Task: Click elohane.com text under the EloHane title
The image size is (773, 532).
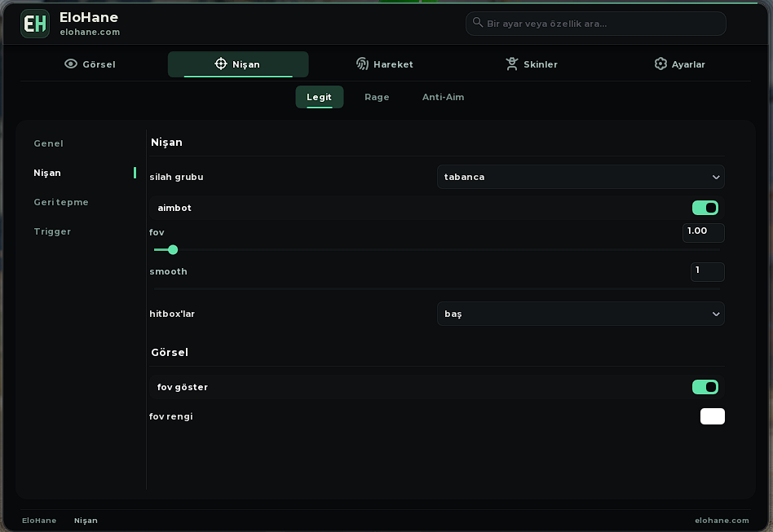Action: (90, 32)
